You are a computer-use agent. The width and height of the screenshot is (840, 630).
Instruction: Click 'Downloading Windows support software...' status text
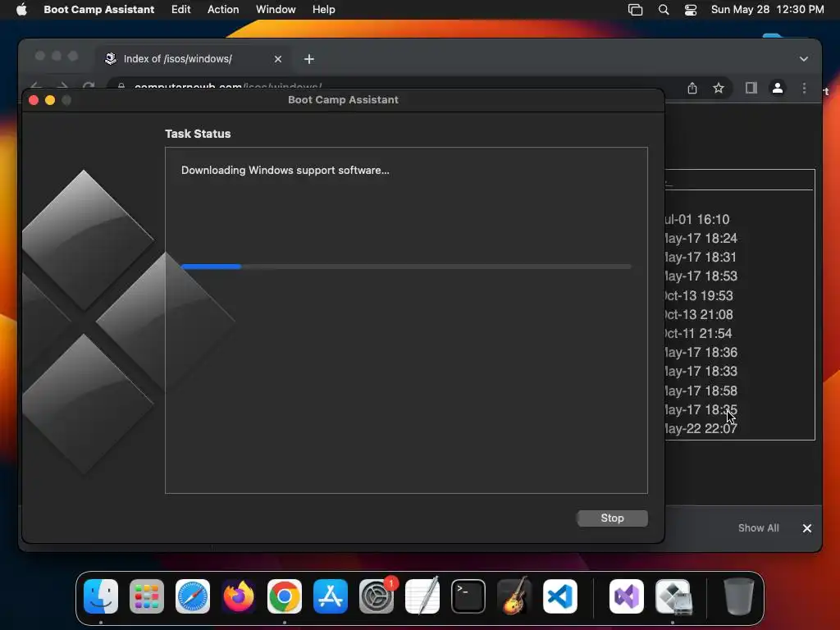pos(285,170)
